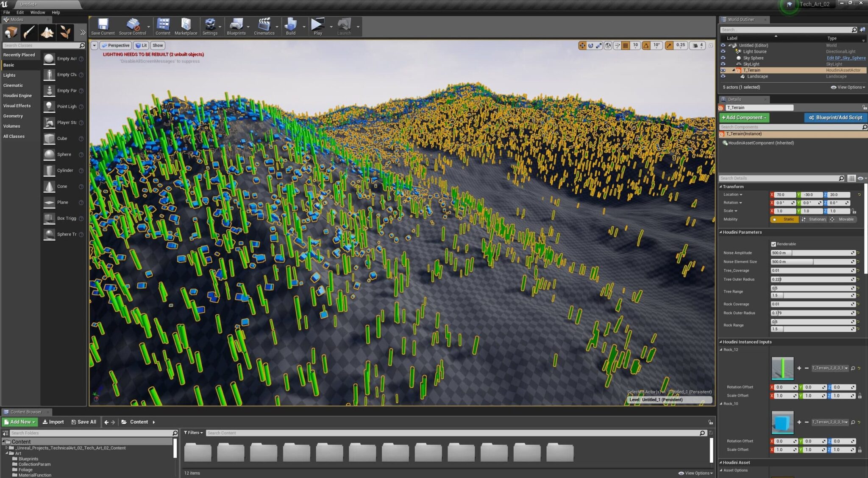Open the Edit BP_Sky_Sphere link
The height and width of the screenshot is (478, 868).
[x=846, y=58]
